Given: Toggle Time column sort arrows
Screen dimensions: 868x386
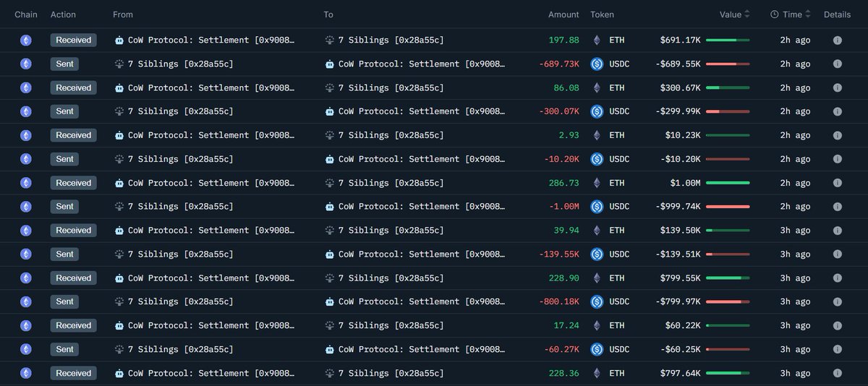Looking at the screenshot, I should tap(808, 14).
